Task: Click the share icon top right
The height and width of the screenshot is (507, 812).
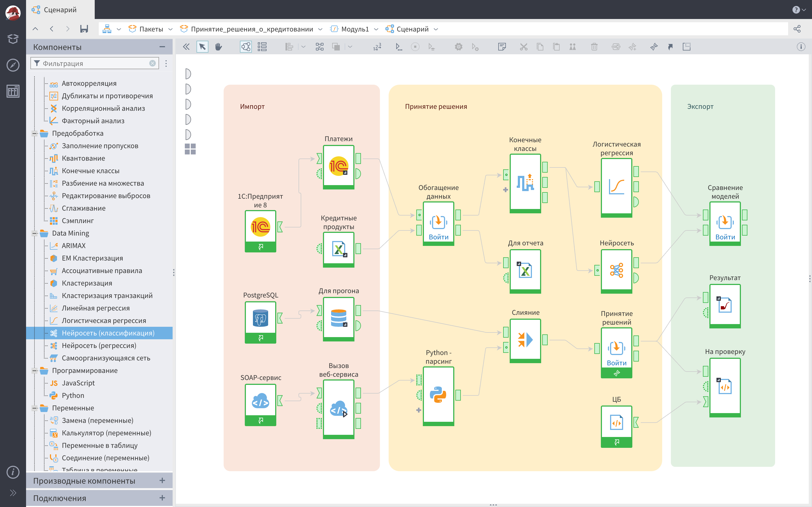Action: point(797,29)
